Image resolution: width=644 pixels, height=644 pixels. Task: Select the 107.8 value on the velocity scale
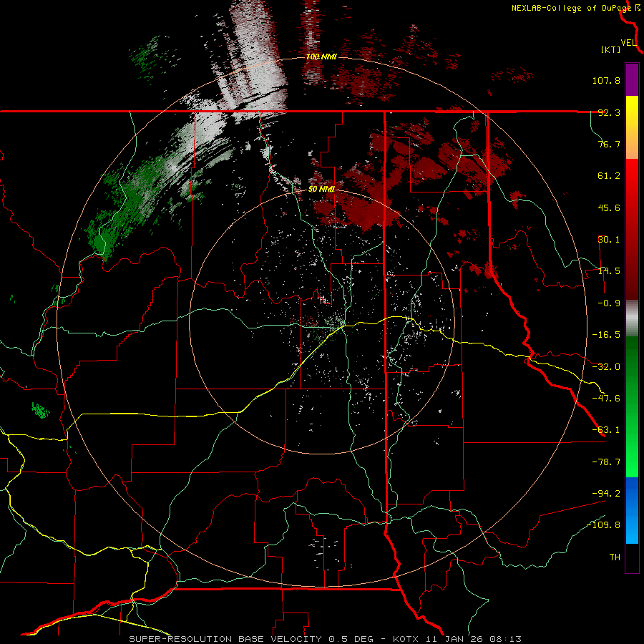(x=606, y=80)
